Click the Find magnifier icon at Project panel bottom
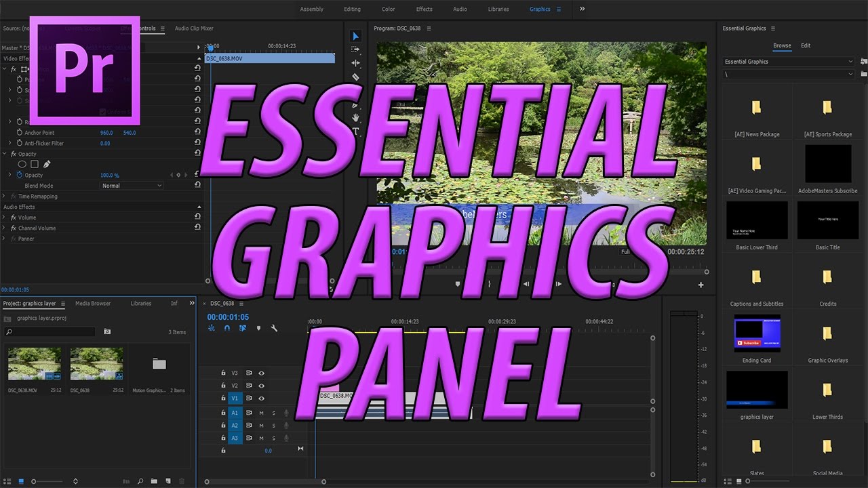Viewport: 868px width, 488px height. click(x=140, y=481)
